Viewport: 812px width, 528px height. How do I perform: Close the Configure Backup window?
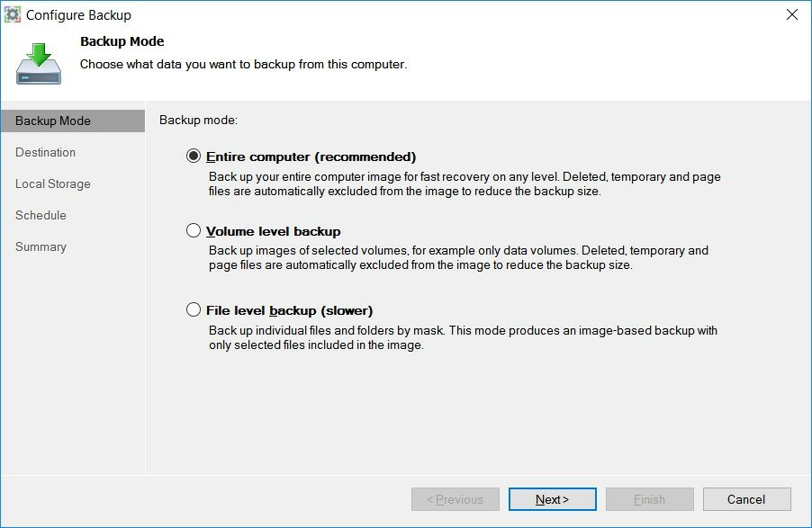tap(792, 14)
